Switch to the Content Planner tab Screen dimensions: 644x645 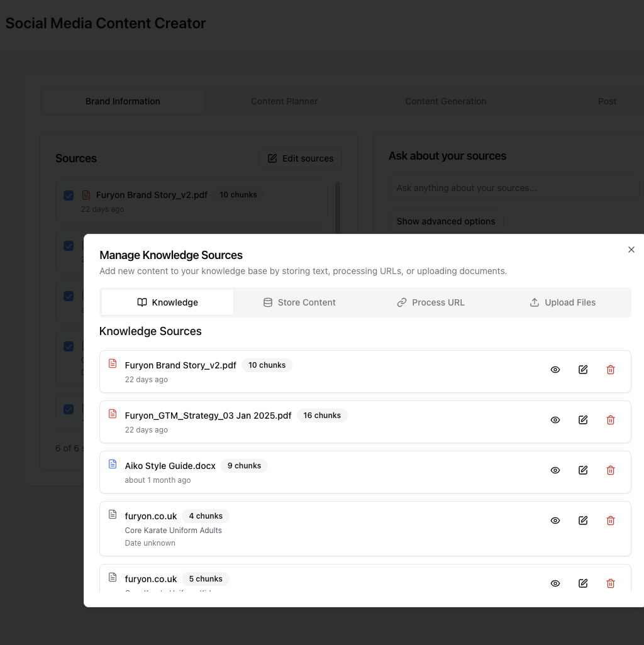[284, 101]
